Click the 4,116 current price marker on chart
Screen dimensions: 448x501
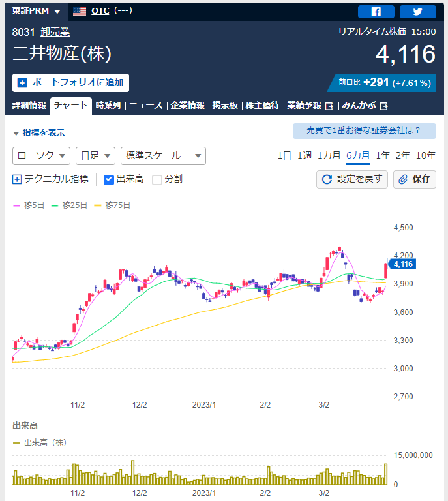(x=403, y=264)
